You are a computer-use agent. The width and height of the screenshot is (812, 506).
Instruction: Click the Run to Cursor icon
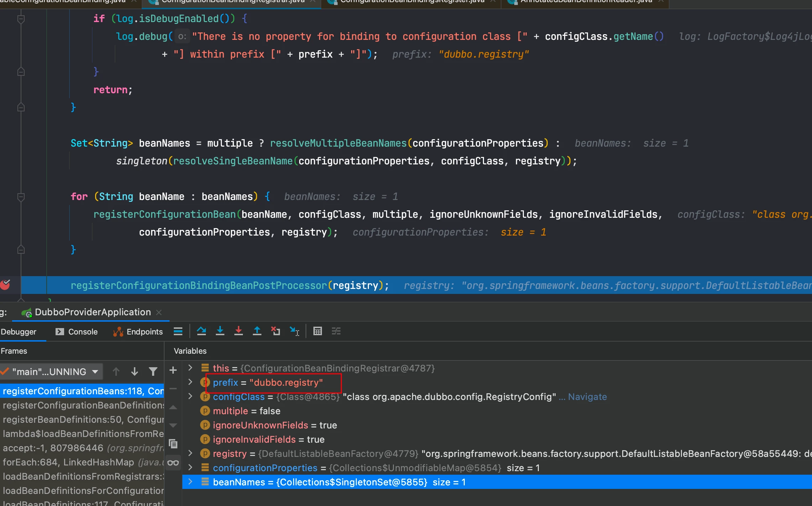point(294,331)
